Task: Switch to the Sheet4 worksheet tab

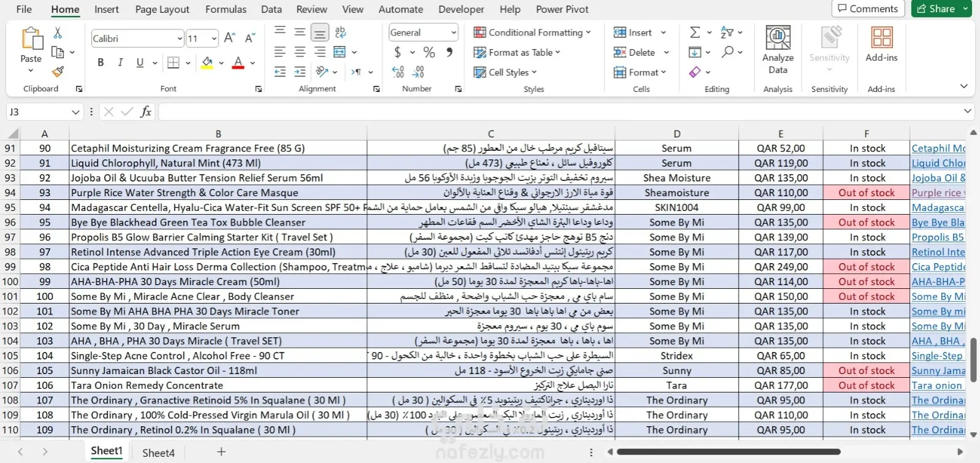Action: [159, 453]
